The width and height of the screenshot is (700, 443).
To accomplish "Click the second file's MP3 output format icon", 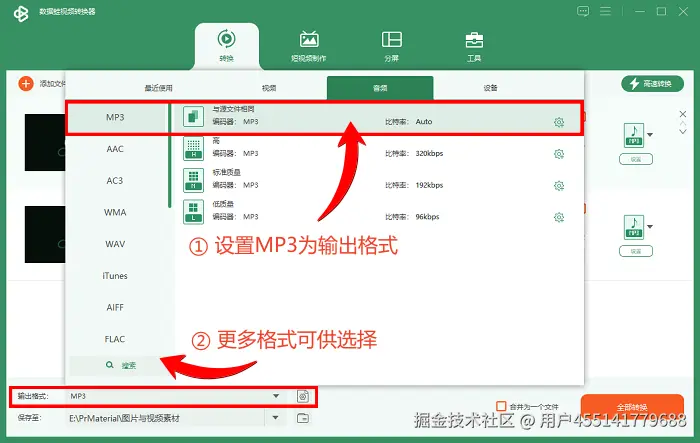I will point(633,227).
